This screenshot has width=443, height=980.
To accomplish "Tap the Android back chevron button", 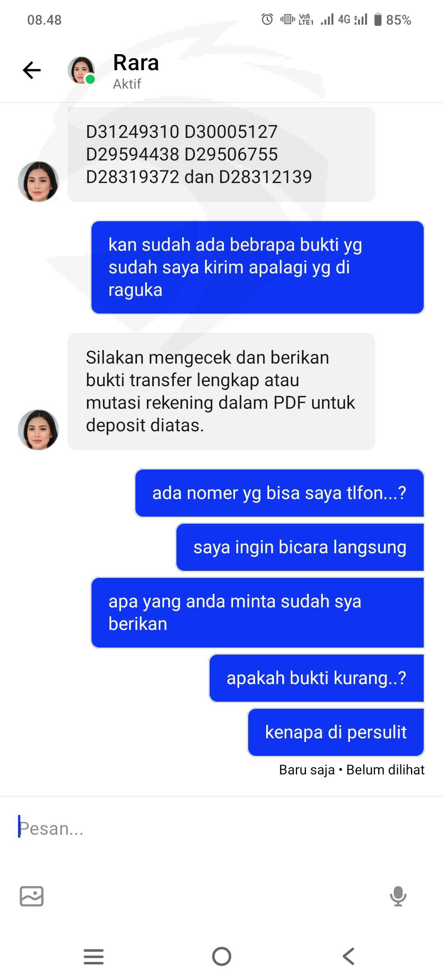I will [349, 956].
